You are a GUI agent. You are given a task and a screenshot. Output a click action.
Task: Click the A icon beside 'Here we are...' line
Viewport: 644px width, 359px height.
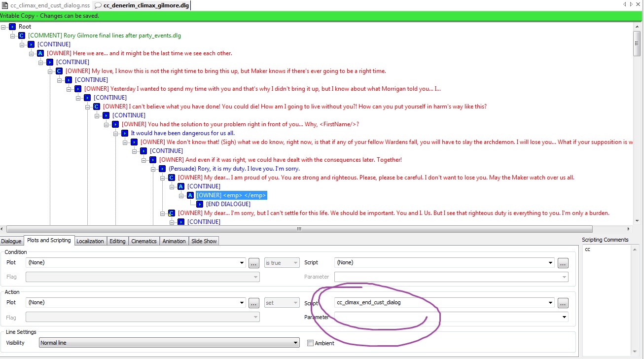(x=40, y=53)
